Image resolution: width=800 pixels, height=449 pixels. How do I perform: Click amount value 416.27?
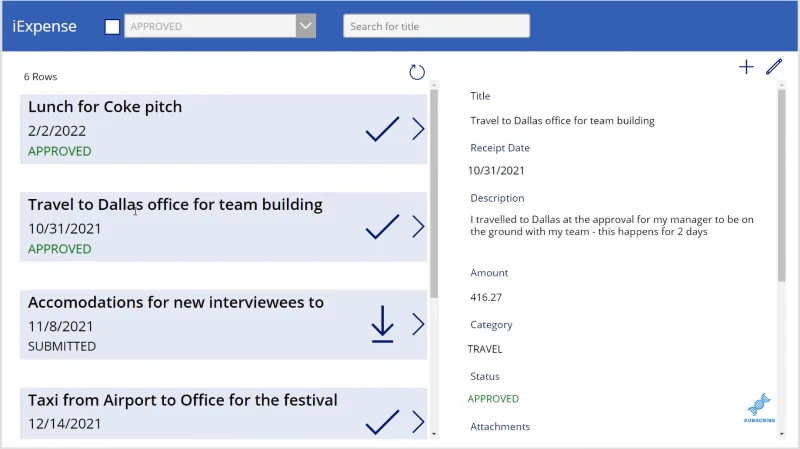point(486,297)
